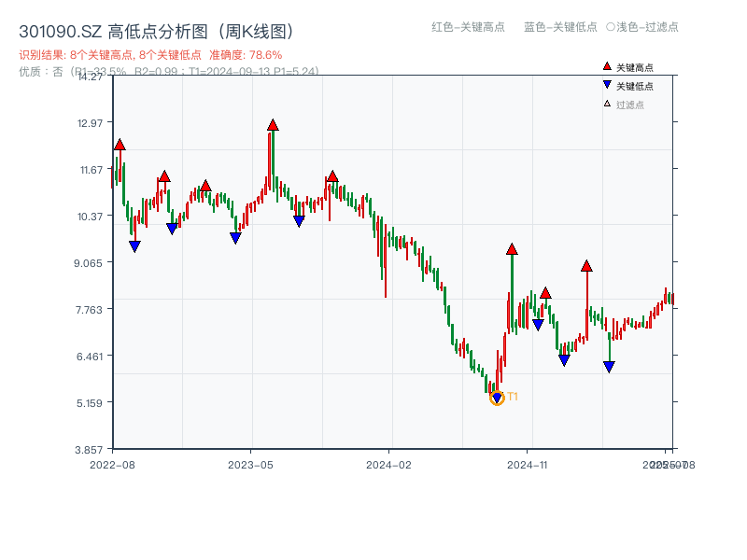Select the red 关键高点 legend triangle icon
Viewport: 747px width, 560px height.
click(606, 67)
